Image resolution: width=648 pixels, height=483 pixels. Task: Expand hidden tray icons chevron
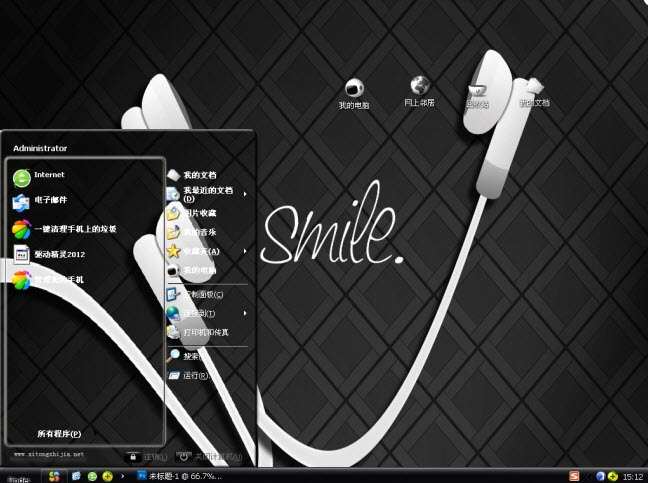[589, 477]
